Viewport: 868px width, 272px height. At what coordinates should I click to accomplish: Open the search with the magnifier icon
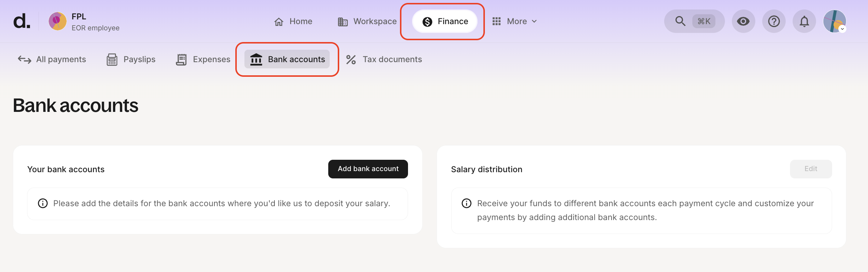point(680,21)
